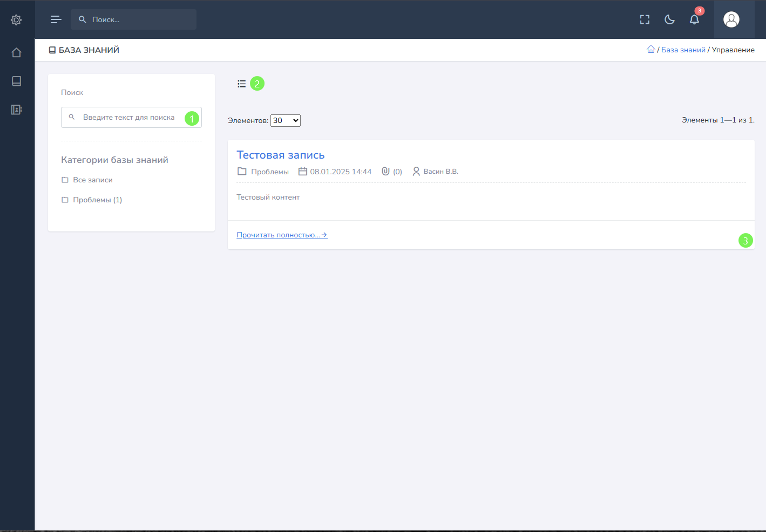766x532 pixels.
Task: Click the 'Введите текст для поиска' field
Action: [x=128, y=117]
